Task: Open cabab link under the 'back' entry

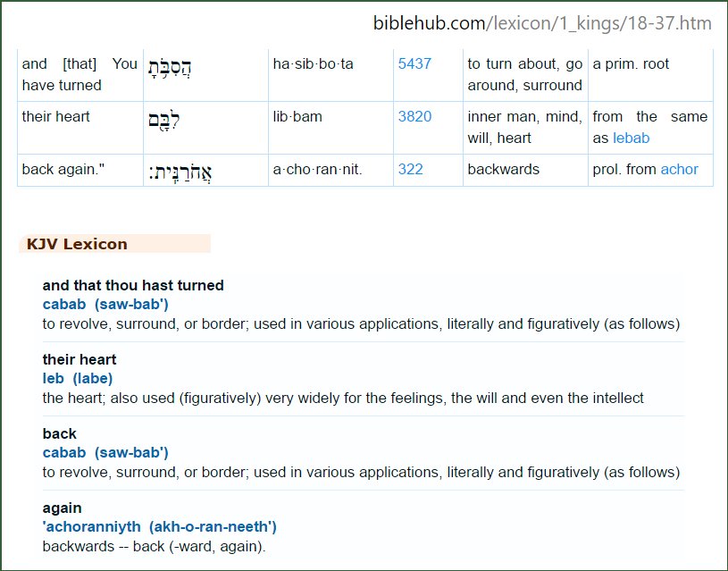Action: (x=105, y=453)
